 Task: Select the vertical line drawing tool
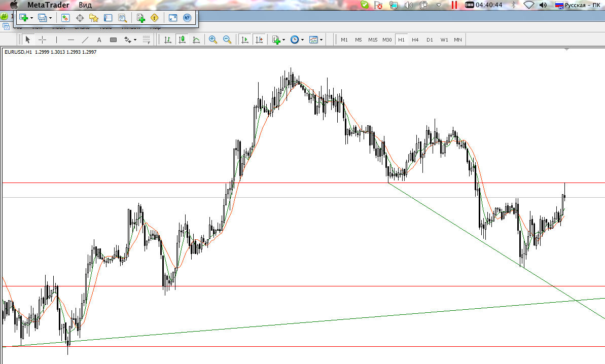(x=56, y=40)
